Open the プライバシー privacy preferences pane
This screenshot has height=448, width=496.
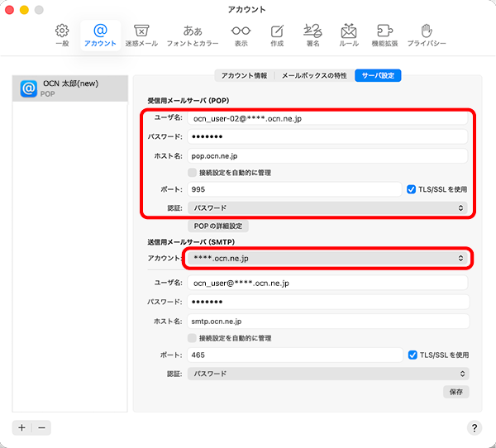pyautogui.click(x=426, y=35)
